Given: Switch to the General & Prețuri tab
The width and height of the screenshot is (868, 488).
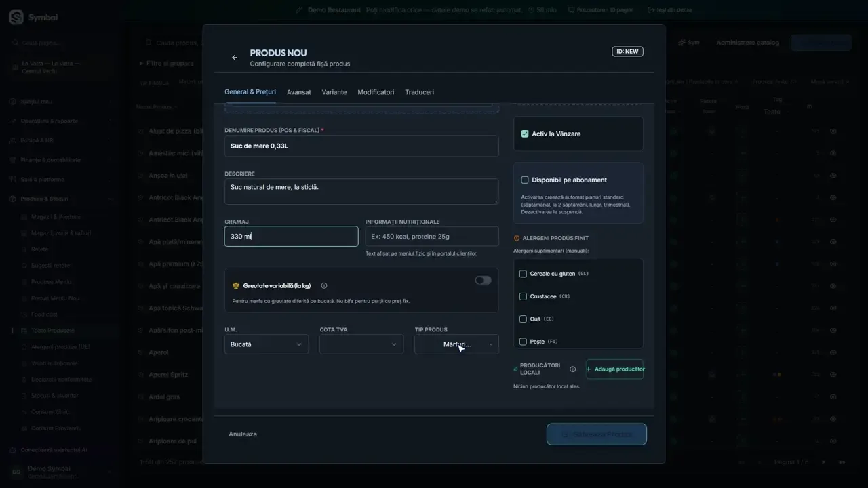Looking at the screenshot, I should tap(250, 92).
